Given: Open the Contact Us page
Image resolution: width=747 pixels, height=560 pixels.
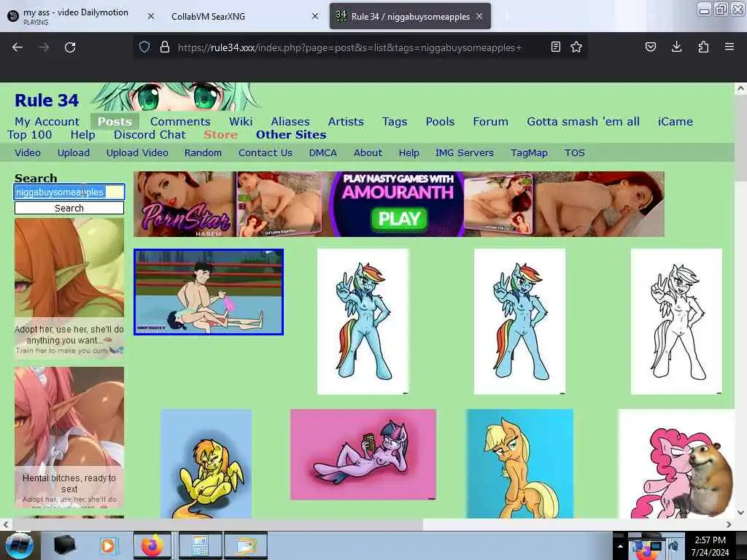Looking at the screenshot, I should [x=266, y=153].
